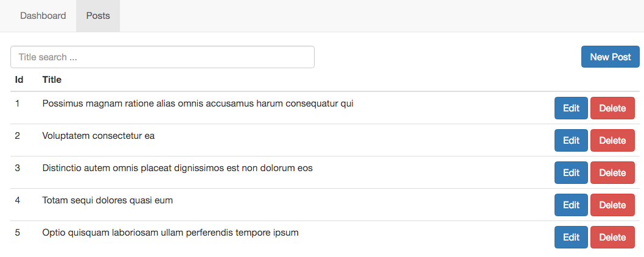Delete post 5 Optio quisquam laboriosam
The image size is (644, 257).
(x=612, y=238)
